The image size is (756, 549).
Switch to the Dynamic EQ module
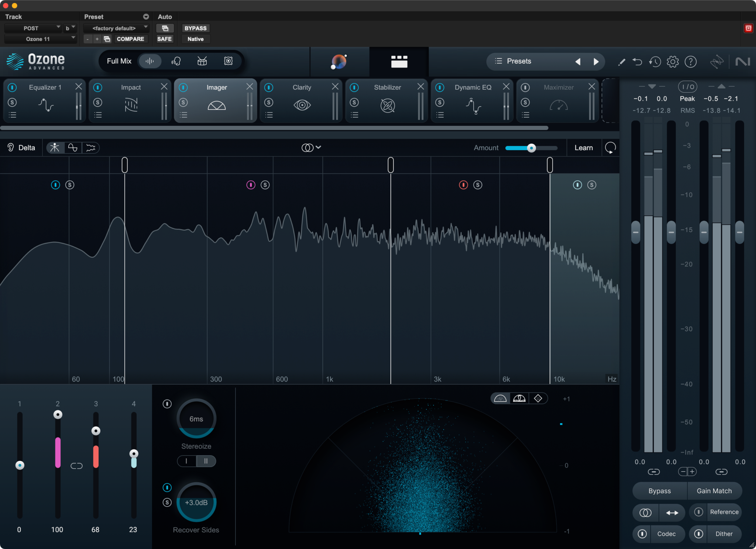(x=473, y=87)
